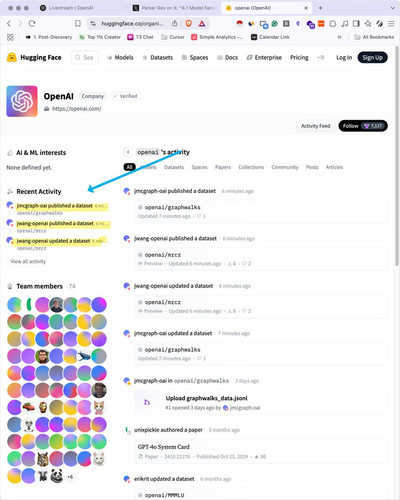Open the browser hamburger menu icon
This screenshot has width=400, height=500.
[391, 23]
